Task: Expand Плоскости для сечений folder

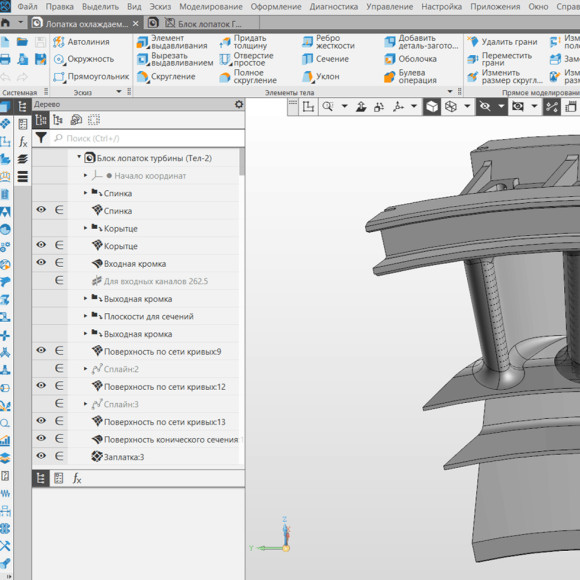Action: click(x=85, y=316)
